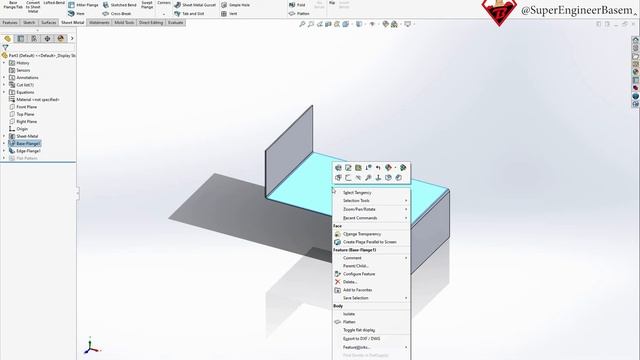Click Edit Sketch in context toolbar

(x=348, y=168)
